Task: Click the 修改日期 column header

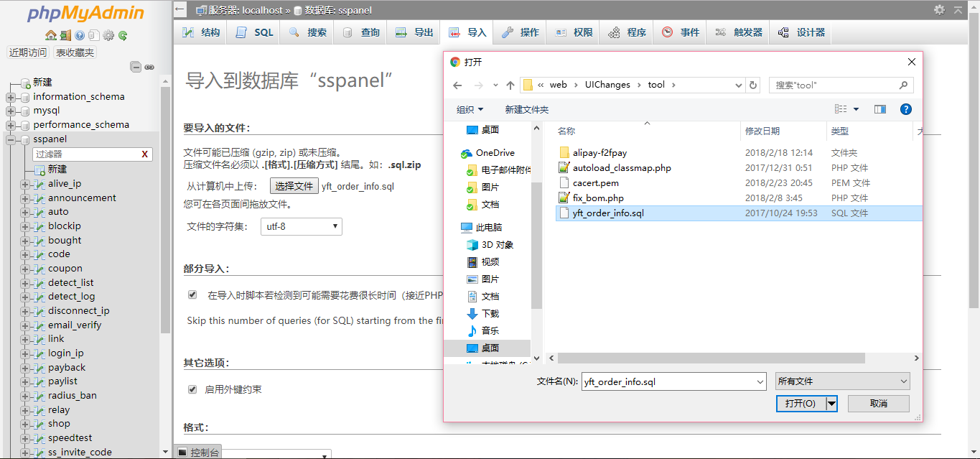Action: coord(762,131)
